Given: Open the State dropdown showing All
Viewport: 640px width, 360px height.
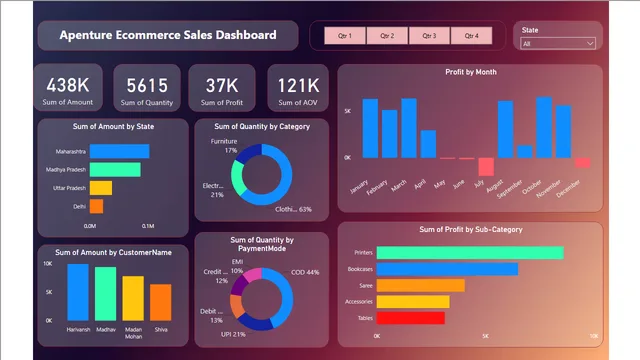Looking at the screenshot, I should point(558,43).
